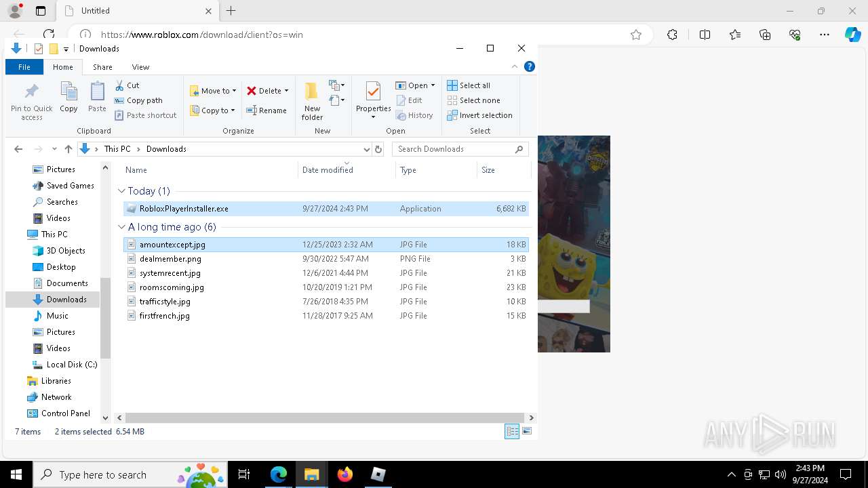The image size is (868, 488).
Task: Click the Copy ribbon icon
Action: [x=68, y=98]
